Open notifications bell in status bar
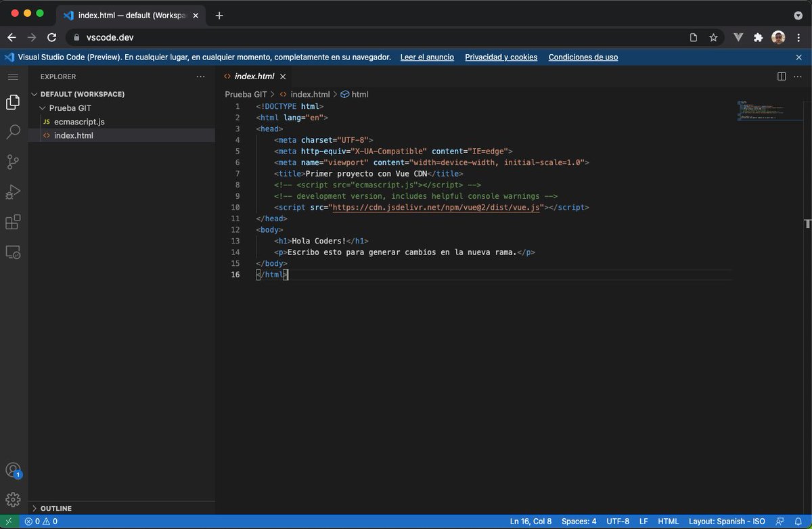This screenshot has height=529, width=812. pyautogui.click(x=798, y=522)
